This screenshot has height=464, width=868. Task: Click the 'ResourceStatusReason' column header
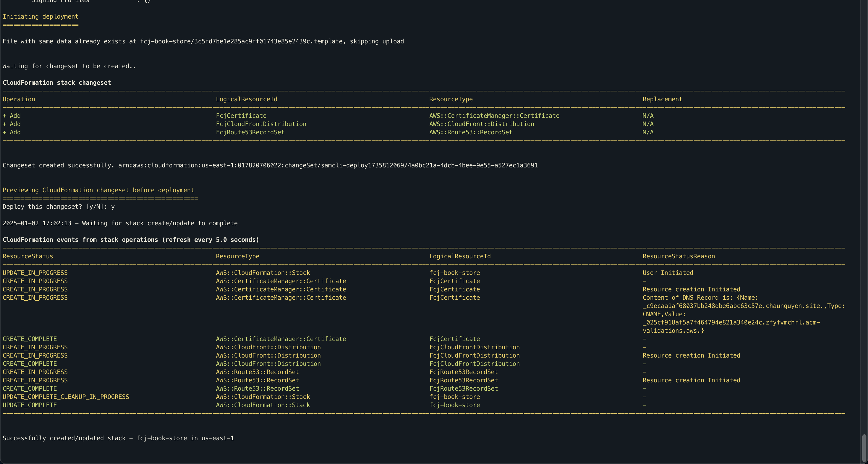(x=679, y=257)
